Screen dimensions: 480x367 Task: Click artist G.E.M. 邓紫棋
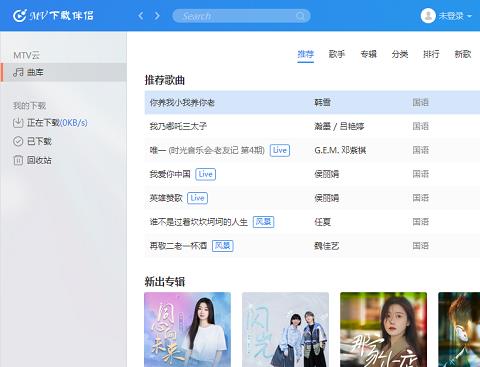click(x=340, y=150)
